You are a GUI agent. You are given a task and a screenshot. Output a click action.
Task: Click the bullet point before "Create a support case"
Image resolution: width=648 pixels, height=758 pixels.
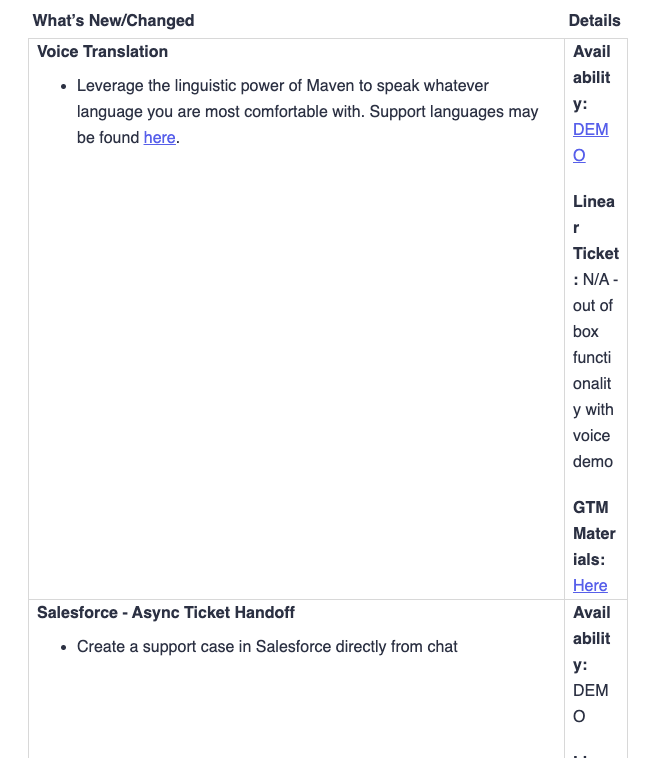64,648
